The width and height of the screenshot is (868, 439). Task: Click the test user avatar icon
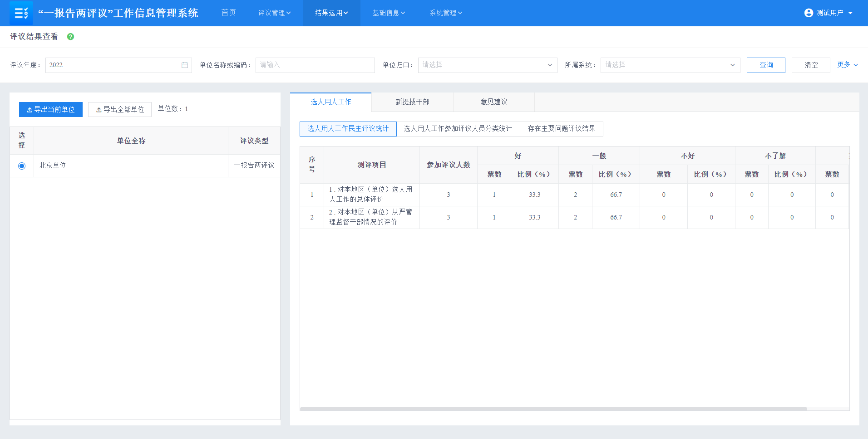tap(809, 13)
